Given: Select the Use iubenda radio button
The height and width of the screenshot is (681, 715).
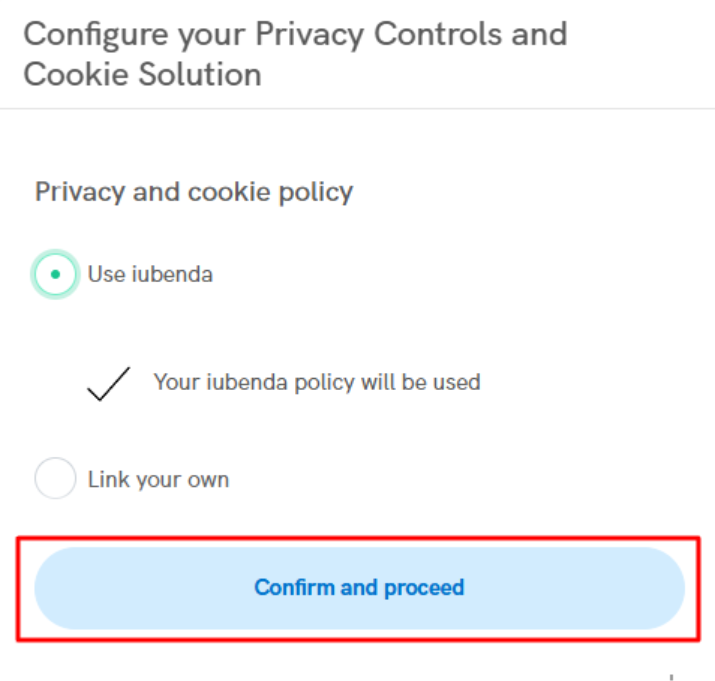Looking at the screenshot, I should pyautogui.click(x=55, y=274).
